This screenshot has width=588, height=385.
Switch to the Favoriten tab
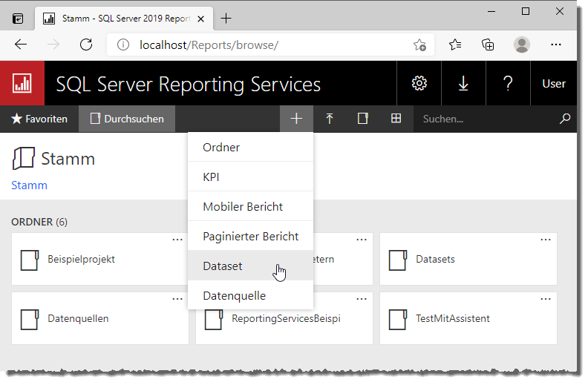(39, 119)
